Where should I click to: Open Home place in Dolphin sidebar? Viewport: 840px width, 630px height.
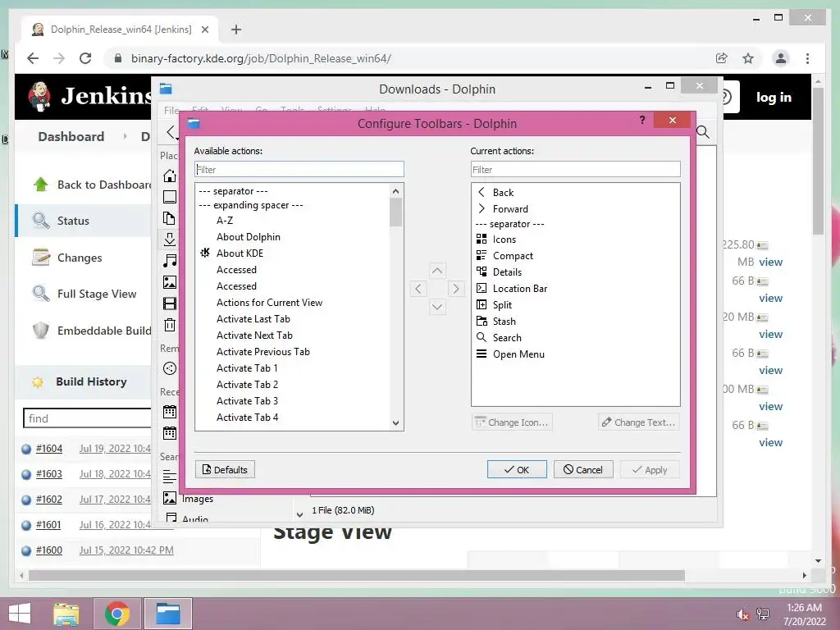pos(170,176)
